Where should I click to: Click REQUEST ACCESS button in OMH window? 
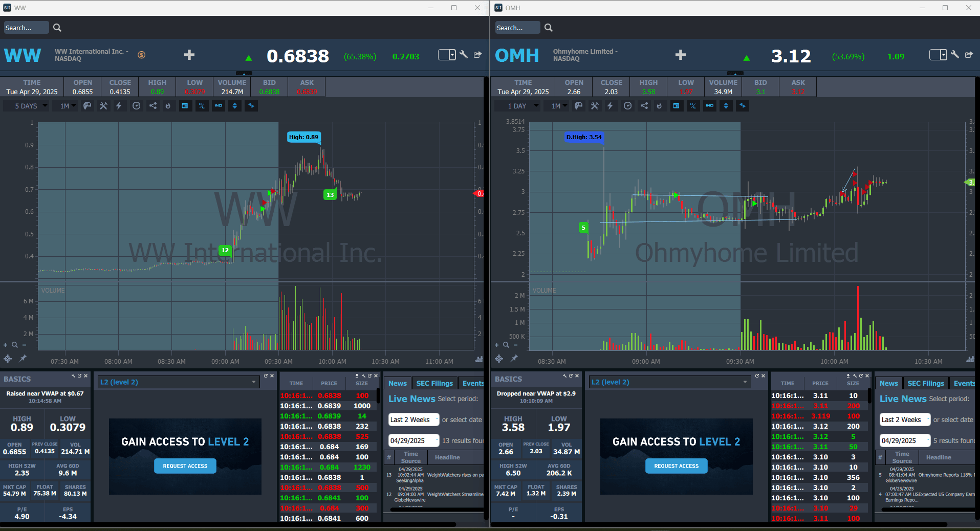[x=677, y=466]
